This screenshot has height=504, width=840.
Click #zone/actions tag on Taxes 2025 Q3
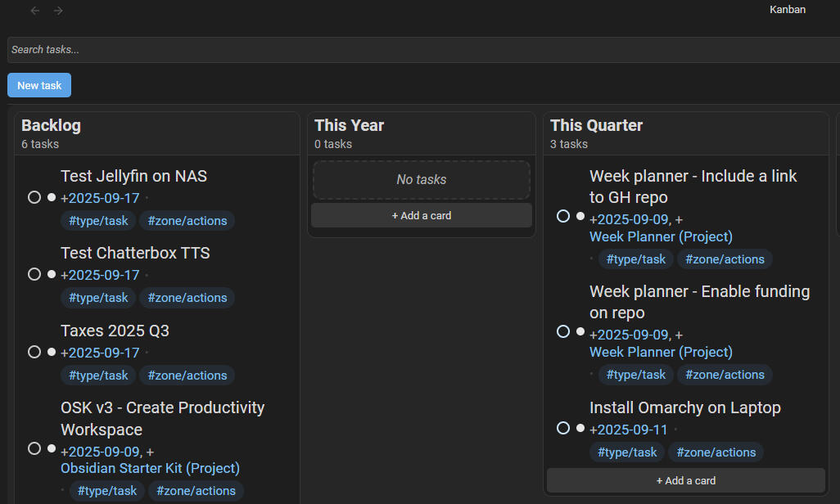[187, 376]
